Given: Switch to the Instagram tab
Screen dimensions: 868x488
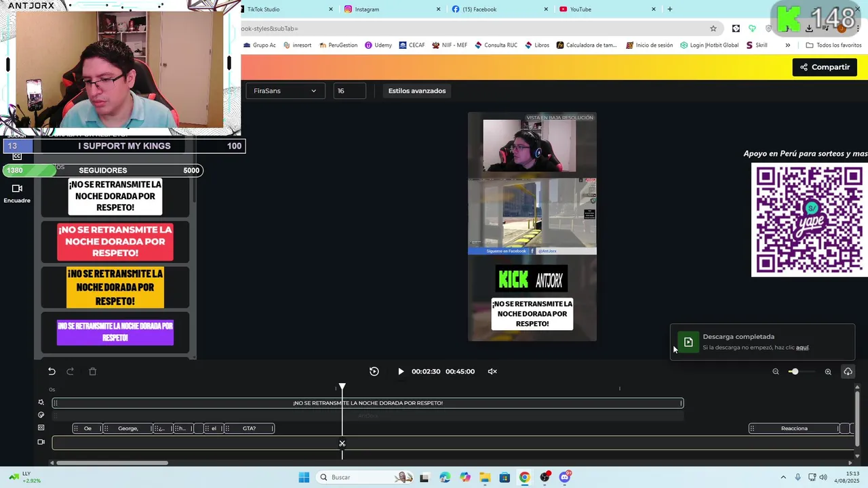Looking at the screenshot, I should [391, 9].
